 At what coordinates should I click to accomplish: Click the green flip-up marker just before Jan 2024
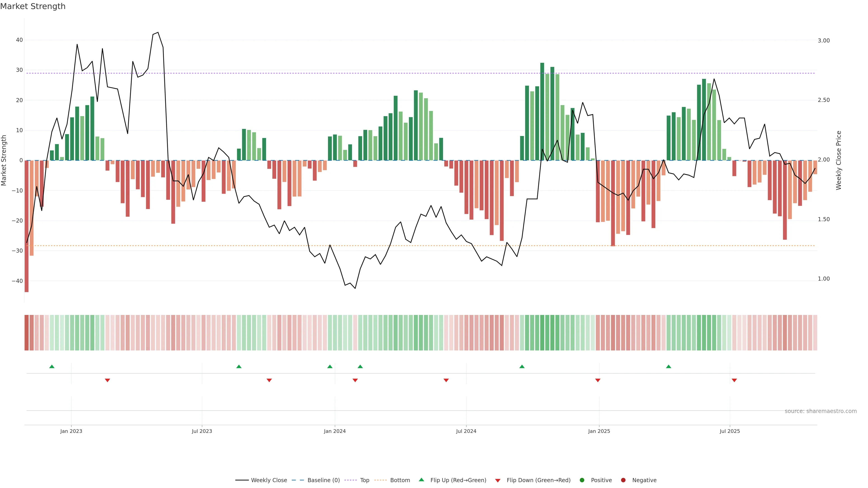pyautogui.click(x=330, y=366)
